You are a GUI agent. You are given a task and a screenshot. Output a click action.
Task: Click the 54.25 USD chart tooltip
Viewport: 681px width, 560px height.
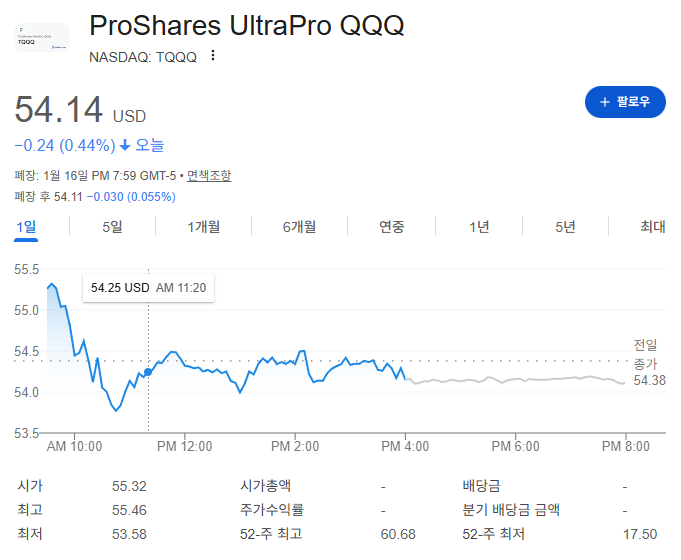point(148,288)
